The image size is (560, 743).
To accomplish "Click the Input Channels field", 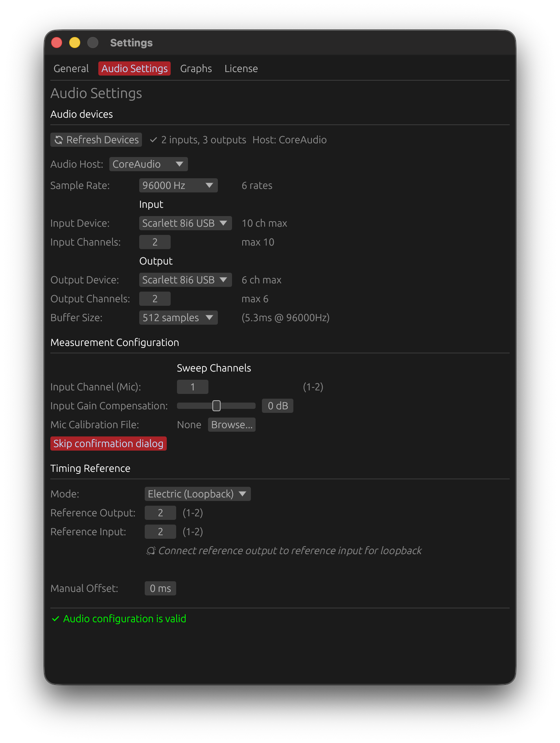I will [x=155, y=242].
